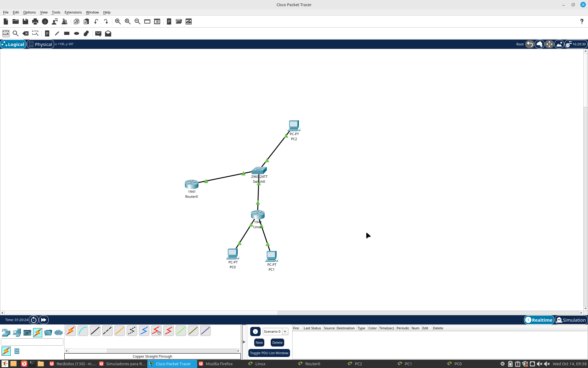Pick the Draw Ellipse tool
This screenshot has height=368, width=588.
(x=77, y=33)
